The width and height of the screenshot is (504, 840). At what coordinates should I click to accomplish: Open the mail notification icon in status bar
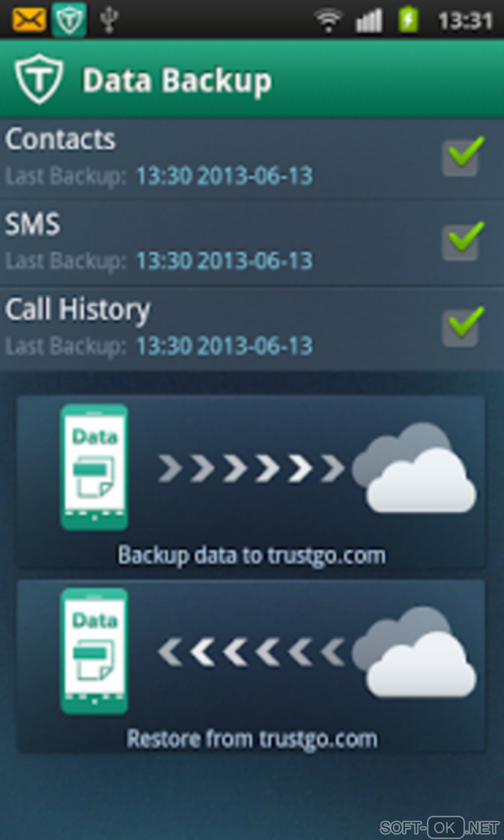tap(29, 20)
